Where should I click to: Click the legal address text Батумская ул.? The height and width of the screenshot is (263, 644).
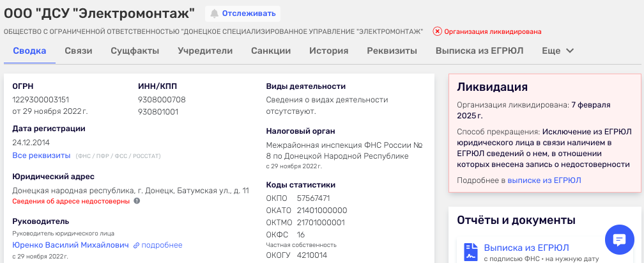(202, 191)
